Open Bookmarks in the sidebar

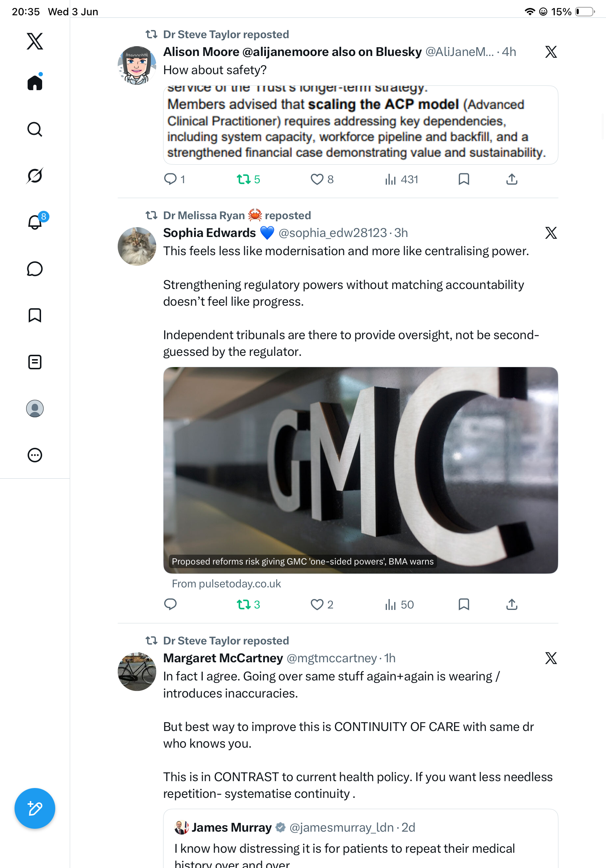[35, 315]
